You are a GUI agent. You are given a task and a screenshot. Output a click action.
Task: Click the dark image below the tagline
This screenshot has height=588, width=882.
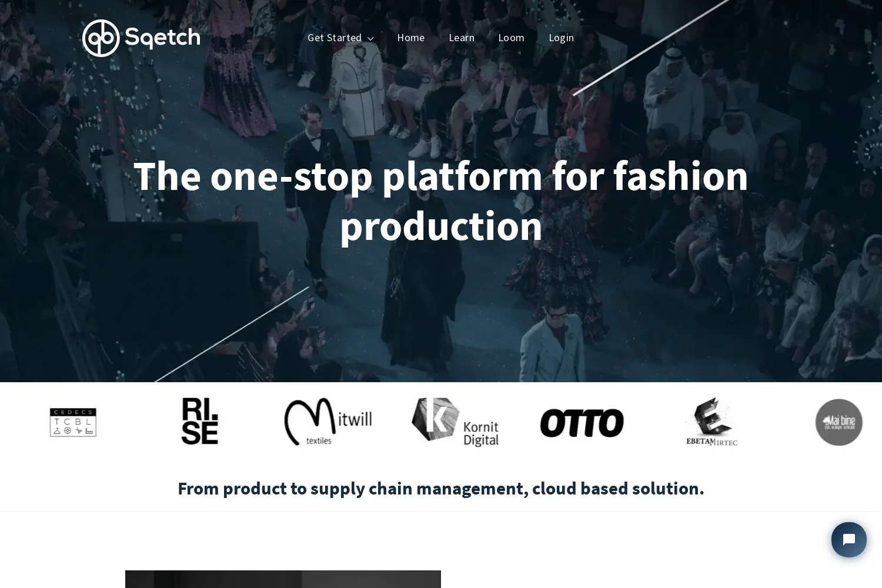point(283,579)
